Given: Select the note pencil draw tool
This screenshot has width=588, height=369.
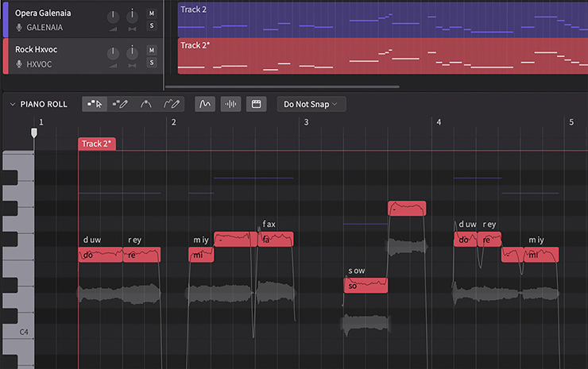Looking at the screenshot, I should pyautogui.click(x=120, y=104).
